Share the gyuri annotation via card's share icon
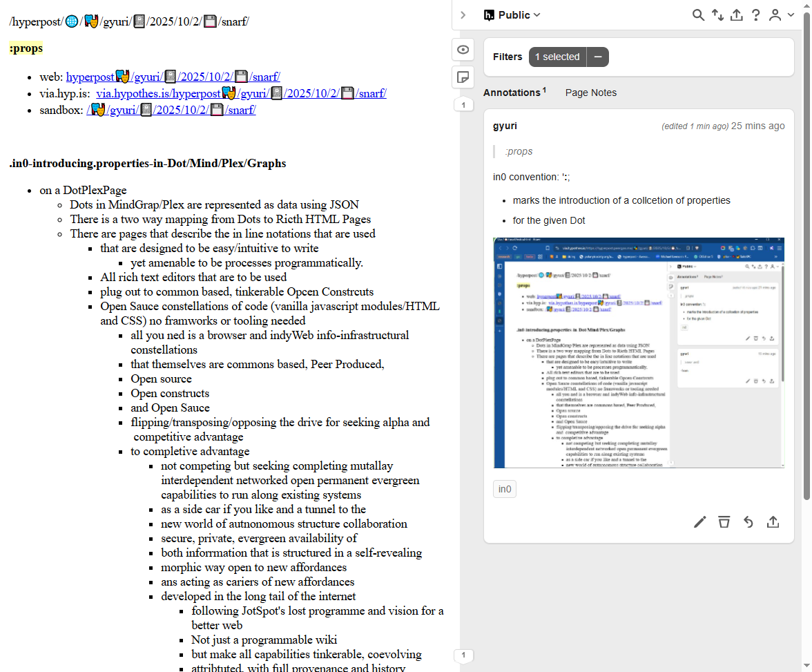The height and width of the screenshot is (672, 812). (773, 521)
